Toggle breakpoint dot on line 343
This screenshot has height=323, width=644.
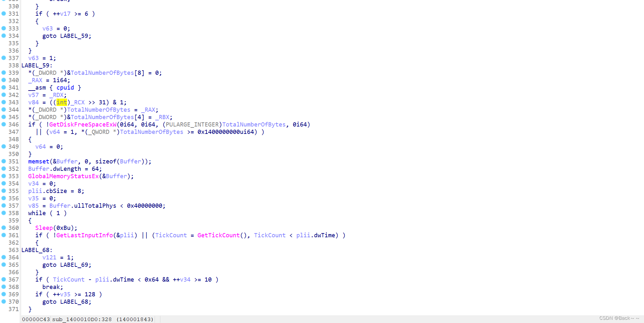point(4,102)
